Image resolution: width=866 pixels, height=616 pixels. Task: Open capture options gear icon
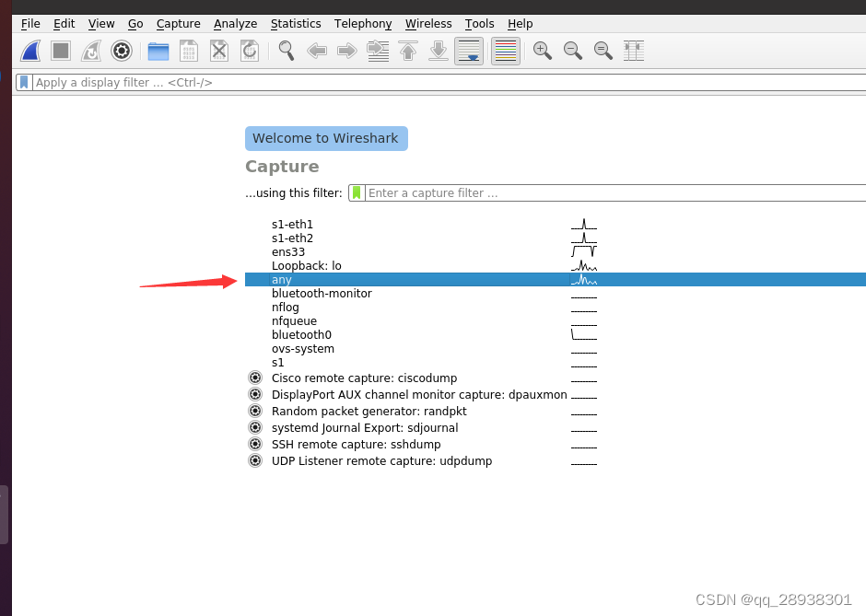pos(122,51)
